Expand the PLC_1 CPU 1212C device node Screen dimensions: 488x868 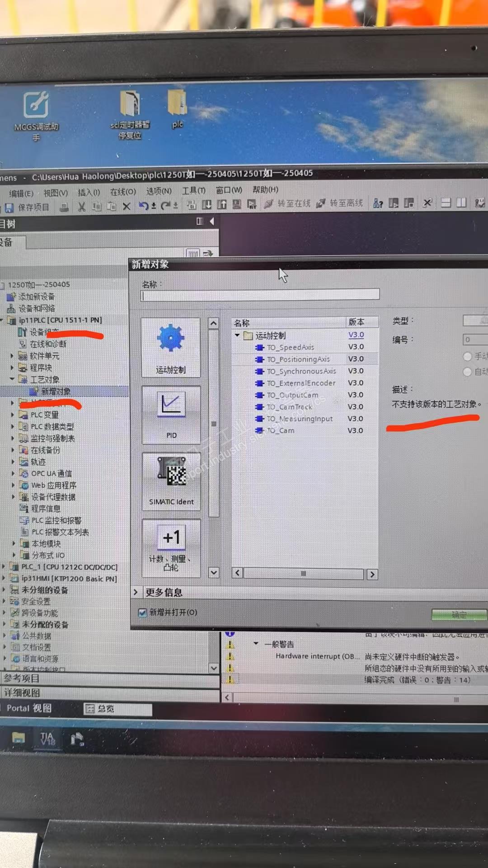4,566
